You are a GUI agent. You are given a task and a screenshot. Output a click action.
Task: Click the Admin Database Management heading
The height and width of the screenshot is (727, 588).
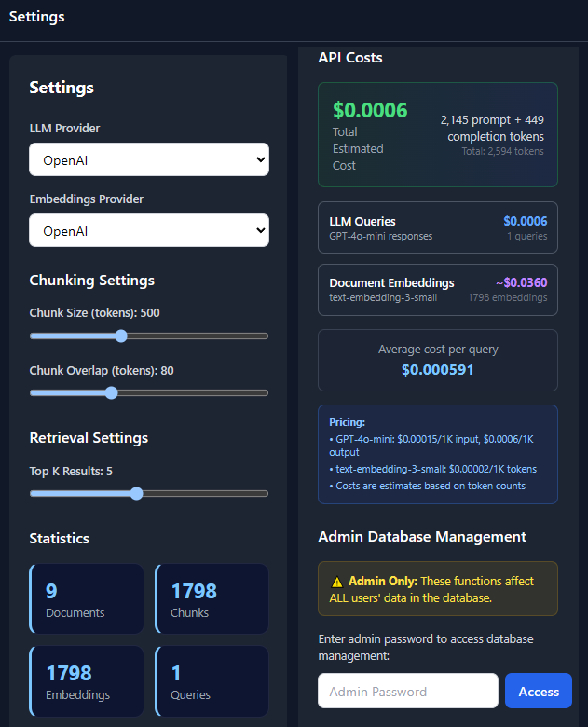(422, 537)
